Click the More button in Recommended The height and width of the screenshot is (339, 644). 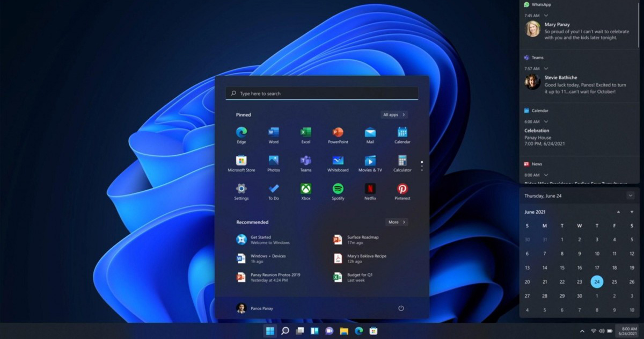point(397,222)
